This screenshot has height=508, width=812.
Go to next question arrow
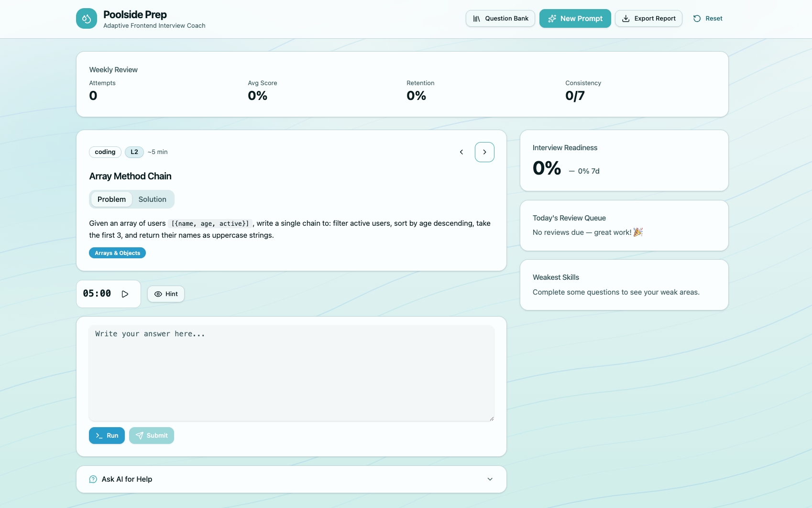[x=484, y=152]
